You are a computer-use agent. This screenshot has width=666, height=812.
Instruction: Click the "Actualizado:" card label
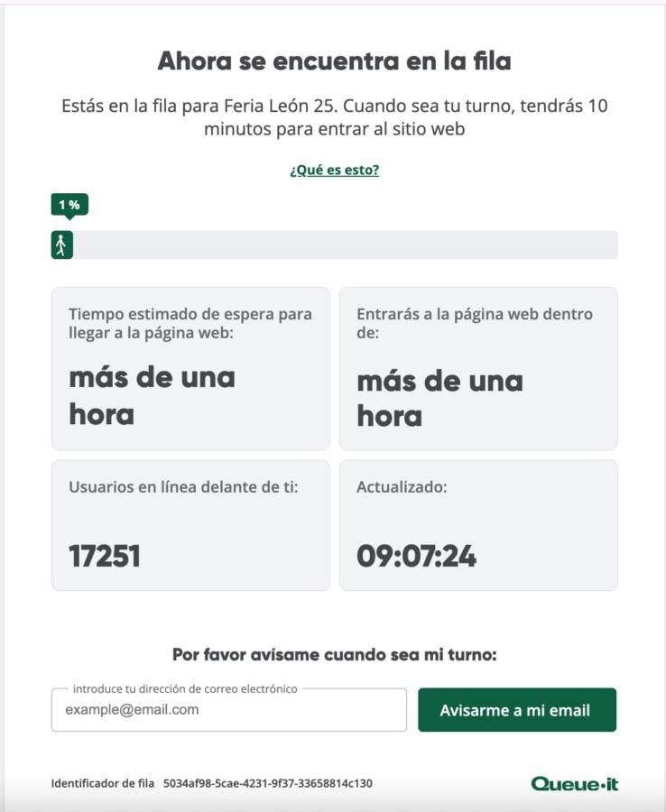tap(402, 487)
